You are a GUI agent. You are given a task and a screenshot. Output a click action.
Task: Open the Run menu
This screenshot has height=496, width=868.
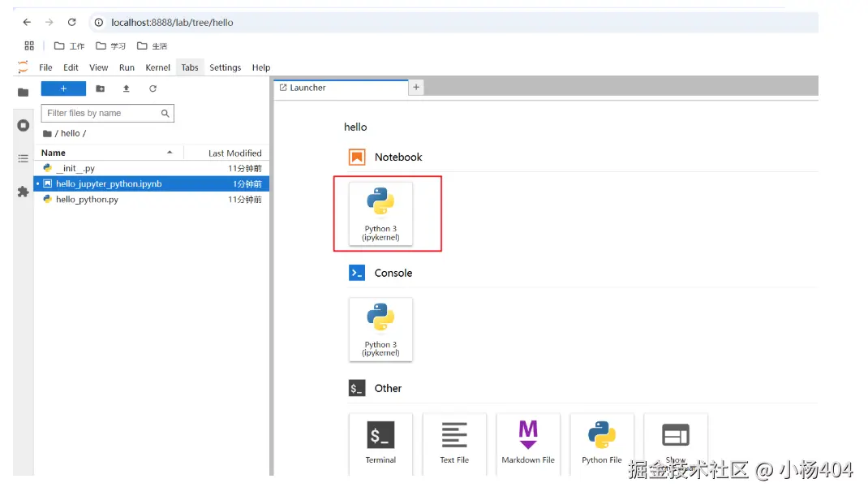click(x=127, y=67)
